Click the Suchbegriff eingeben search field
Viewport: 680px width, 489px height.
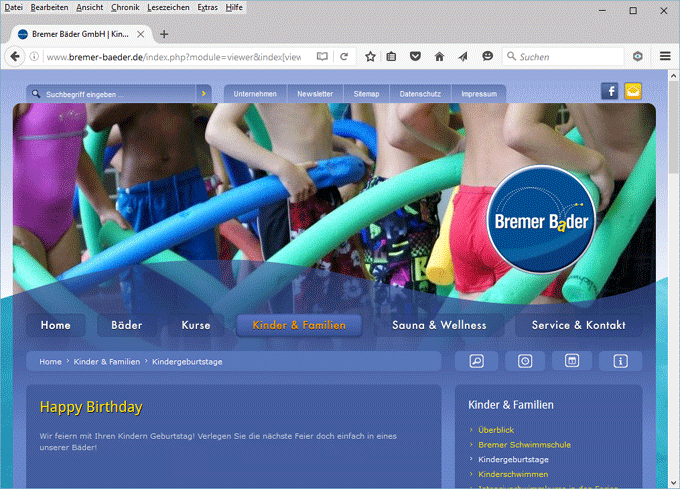coord(113,94)
